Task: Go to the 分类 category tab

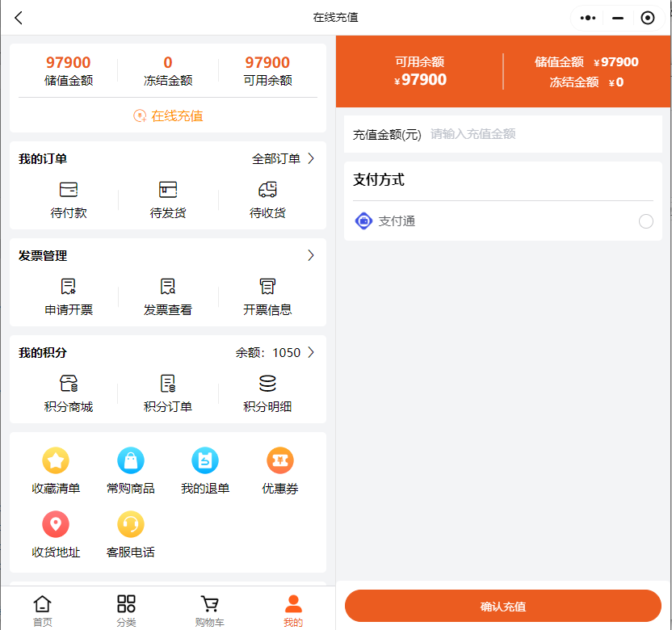Action: tap(126, 610)
